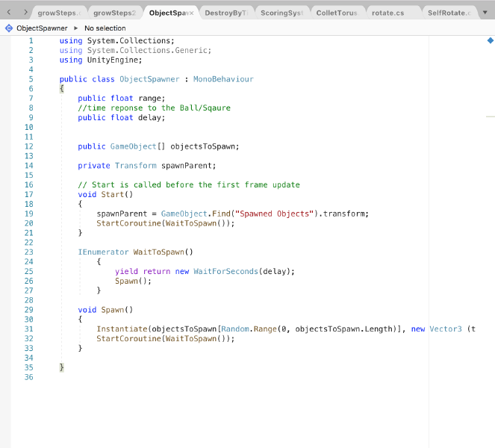Click on 'range;' variable on line 7

(x=152, y=99)
